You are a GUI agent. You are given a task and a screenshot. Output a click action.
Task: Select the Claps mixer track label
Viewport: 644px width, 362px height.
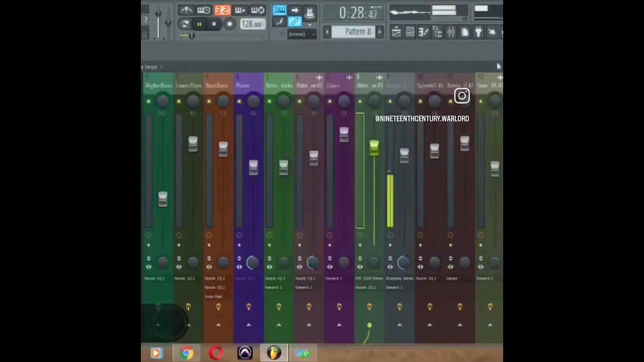[x=333, y=85]
